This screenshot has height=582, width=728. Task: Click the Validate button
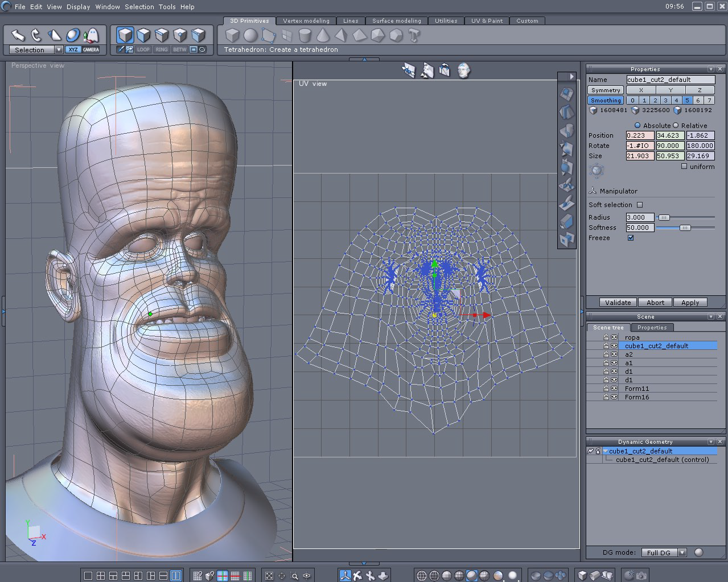point(618,303)
